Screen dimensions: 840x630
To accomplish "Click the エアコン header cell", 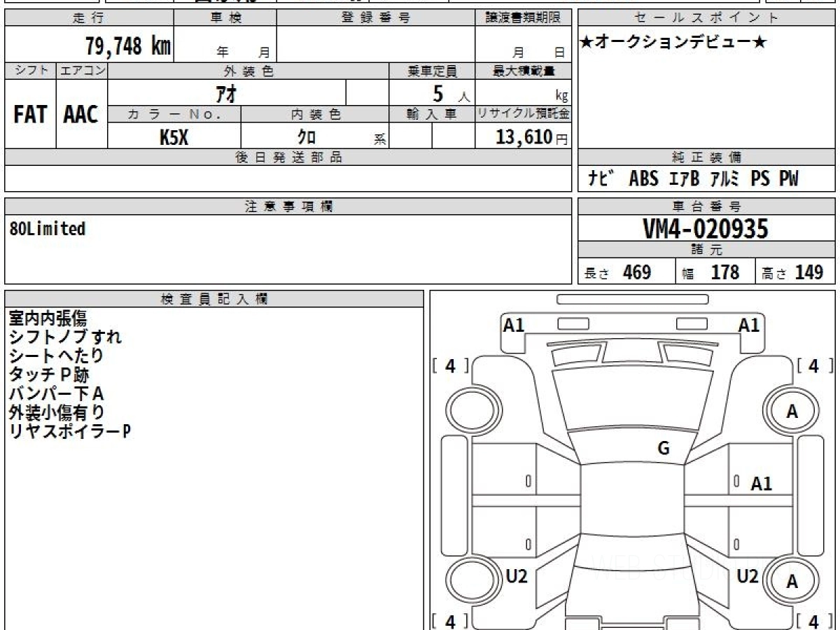I will click(x=82, y=71).
